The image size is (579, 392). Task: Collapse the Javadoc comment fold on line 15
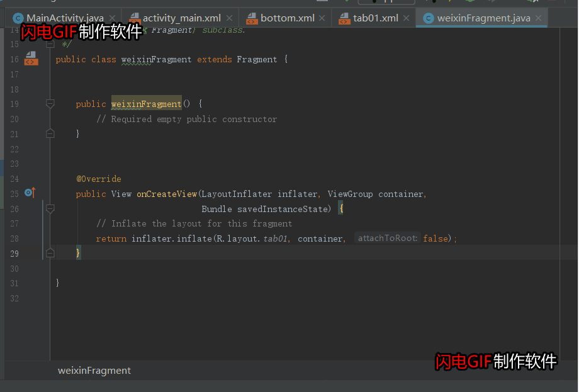click(x=50, y=44)
